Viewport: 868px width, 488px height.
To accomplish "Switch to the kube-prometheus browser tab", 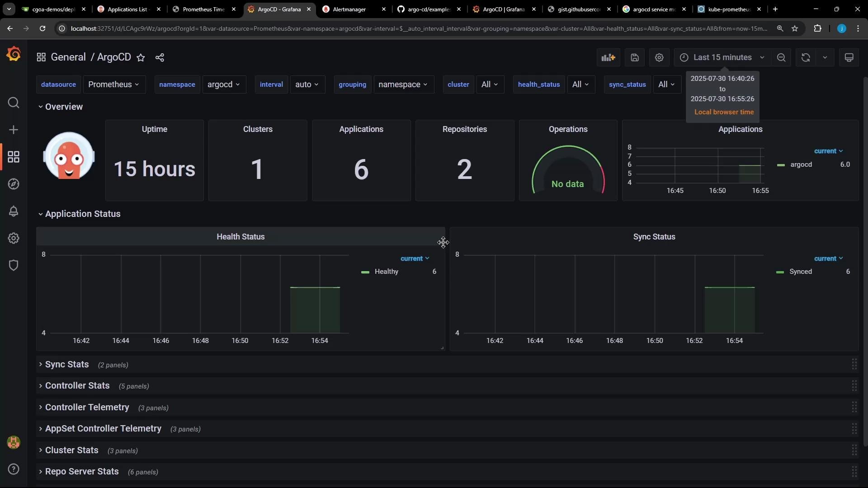I will click(729, 9).
